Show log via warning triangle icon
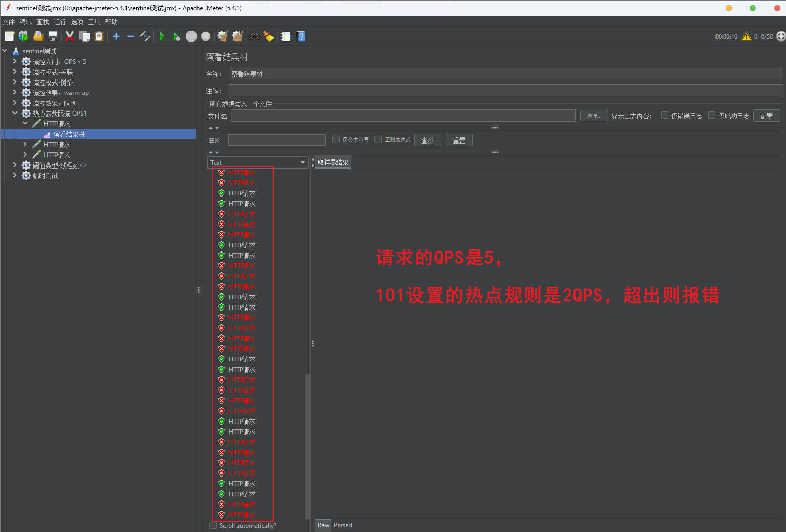Image resolution: width=786 pixels, height=532 pixels. (747, 36)
